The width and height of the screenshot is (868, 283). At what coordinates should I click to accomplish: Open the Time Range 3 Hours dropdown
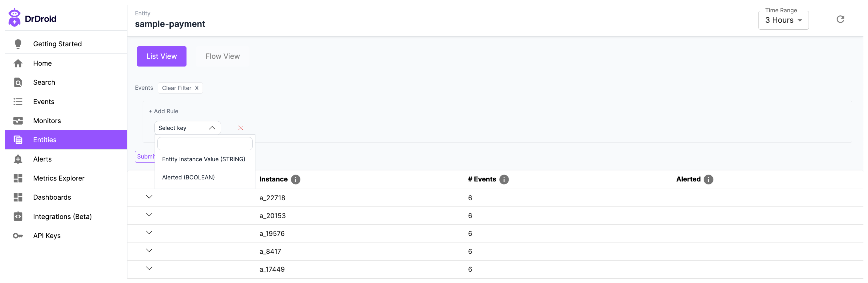click(783, 20)
